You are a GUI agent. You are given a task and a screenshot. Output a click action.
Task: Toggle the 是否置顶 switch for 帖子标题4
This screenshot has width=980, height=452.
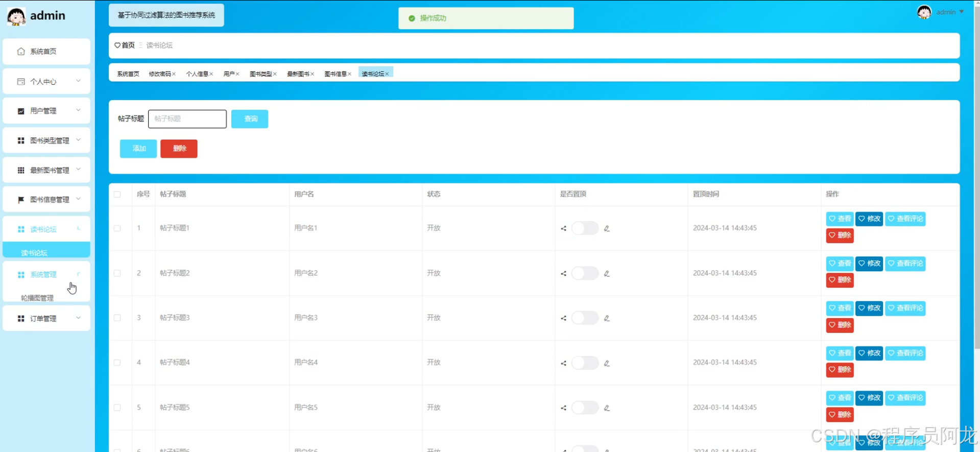point(585,363)
